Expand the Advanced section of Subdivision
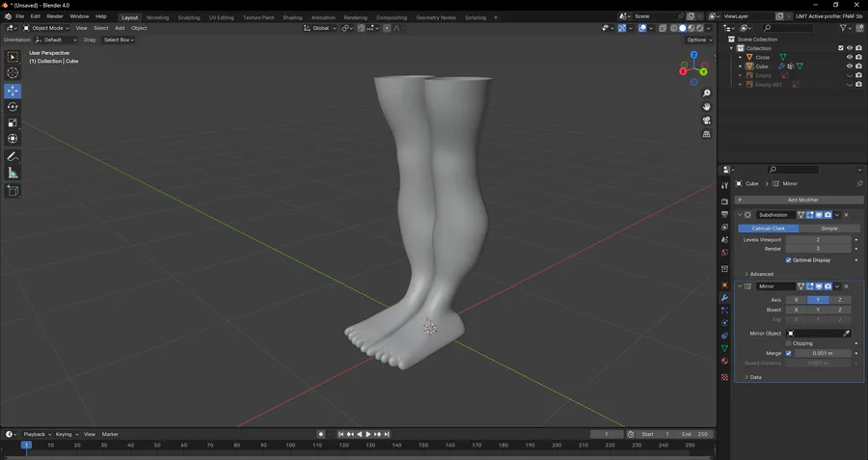This screenshot has width=868, height=460. point(760,274)
